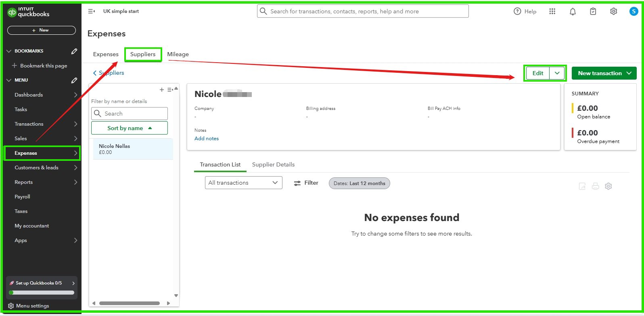Collapse the BOOKMARKS section

point(9,51)
